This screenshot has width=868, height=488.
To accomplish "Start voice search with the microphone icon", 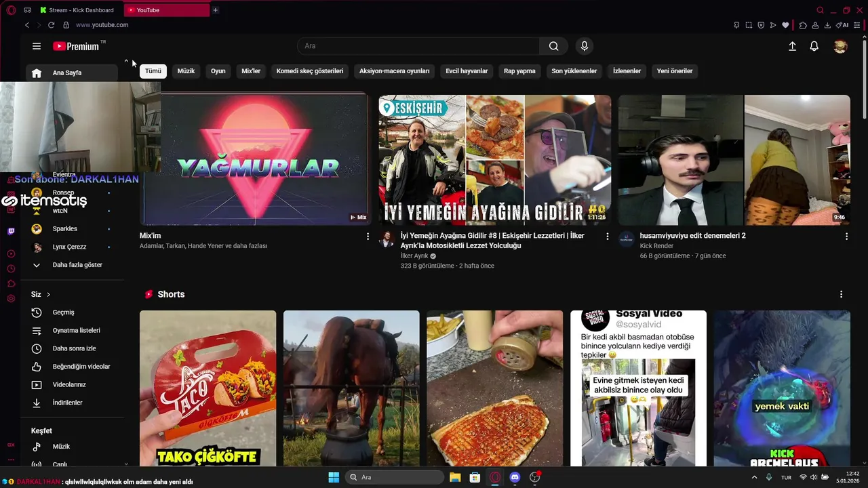I will click(585, 46).
